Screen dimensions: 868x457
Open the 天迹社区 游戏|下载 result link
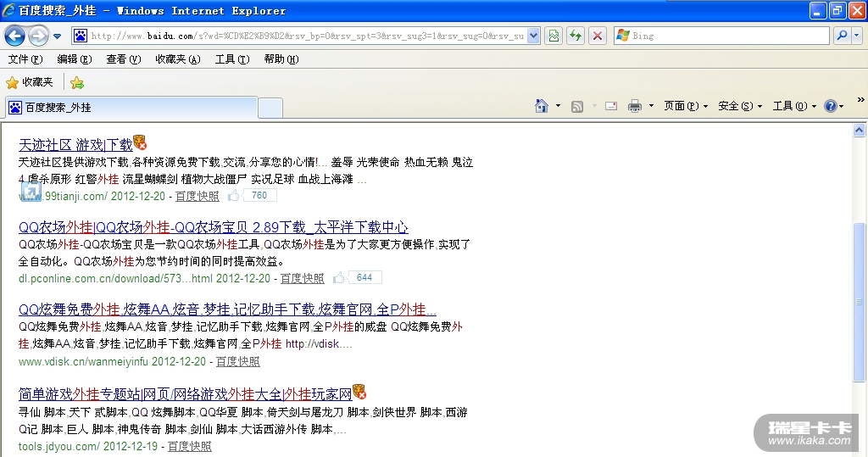75,145
